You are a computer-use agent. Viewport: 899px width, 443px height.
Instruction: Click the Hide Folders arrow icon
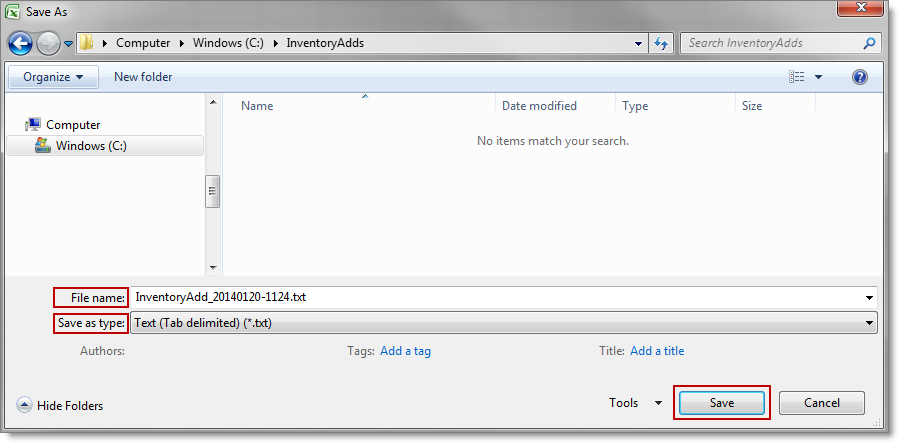point(24,405)
